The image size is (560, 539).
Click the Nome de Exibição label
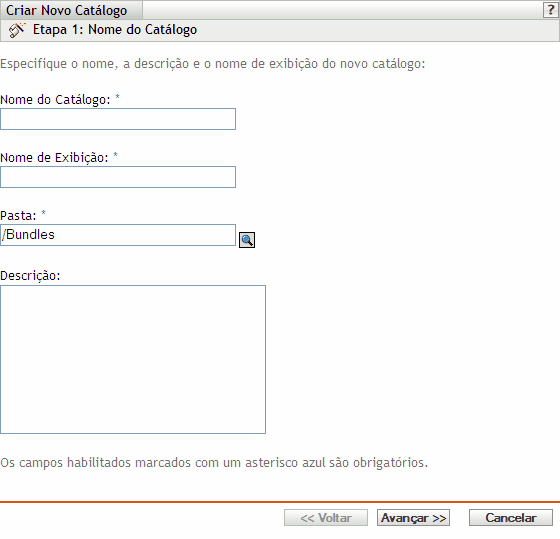[x=54, y=157]
